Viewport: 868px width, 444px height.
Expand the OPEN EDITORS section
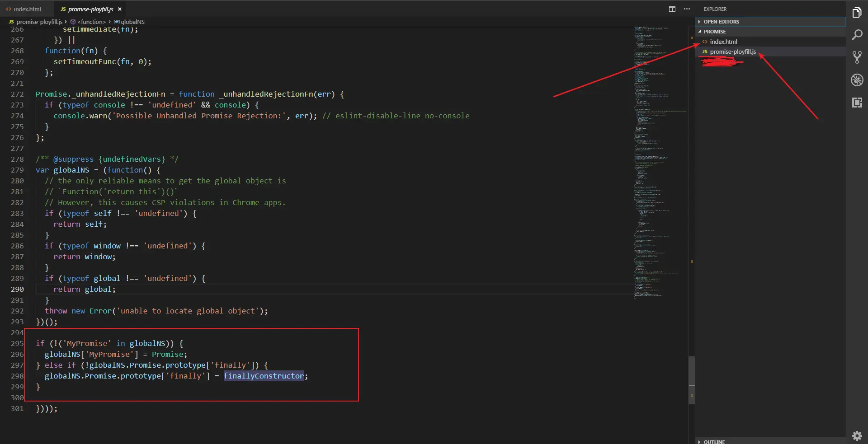coord(770,22)
